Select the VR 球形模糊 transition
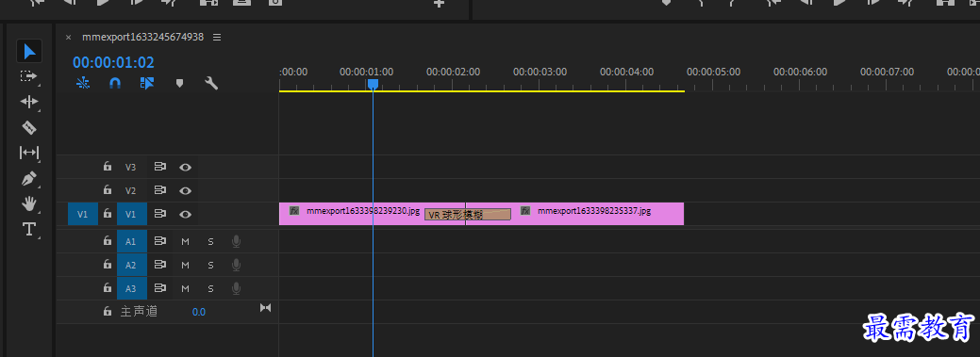Viewport: 980px width, 357px height. pos(468,215)
